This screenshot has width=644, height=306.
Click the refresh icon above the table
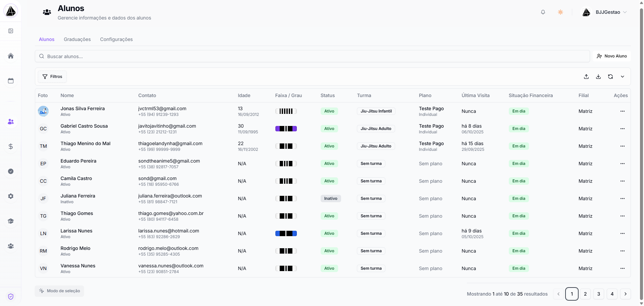click(610, 77)
